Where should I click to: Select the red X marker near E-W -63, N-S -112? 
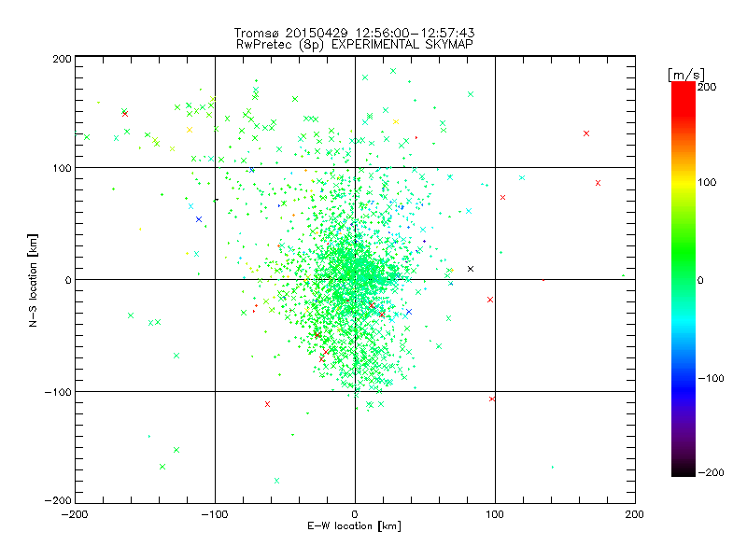pyautogui.click(x=267, y=404)
